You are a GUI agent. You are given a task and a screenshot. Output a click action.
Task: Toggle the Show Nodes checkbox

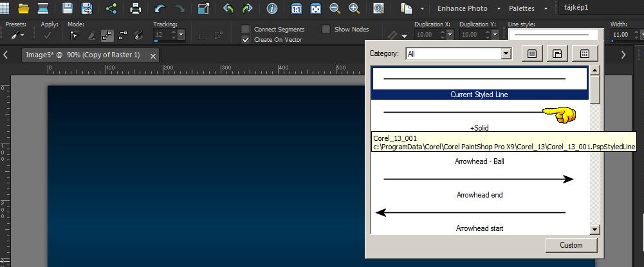(x=326, y=29)
